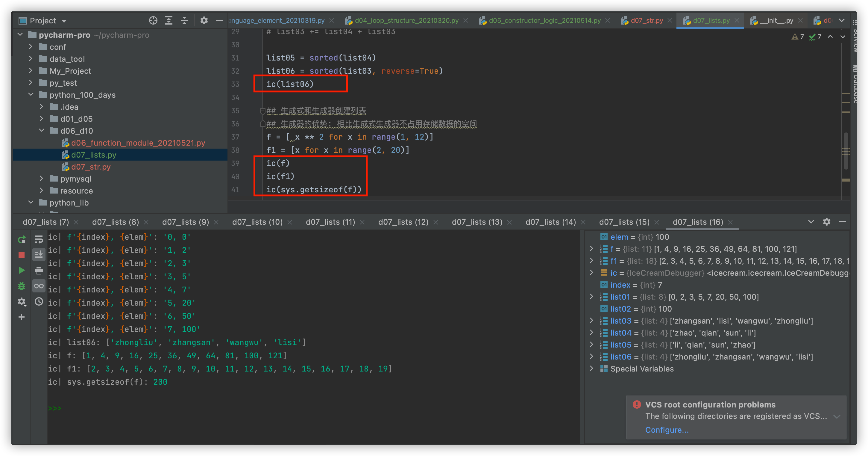Image resolution: width=868 pixels, height=456 pixels.
Task: Expand the f list variable
Action: (591, 249)
